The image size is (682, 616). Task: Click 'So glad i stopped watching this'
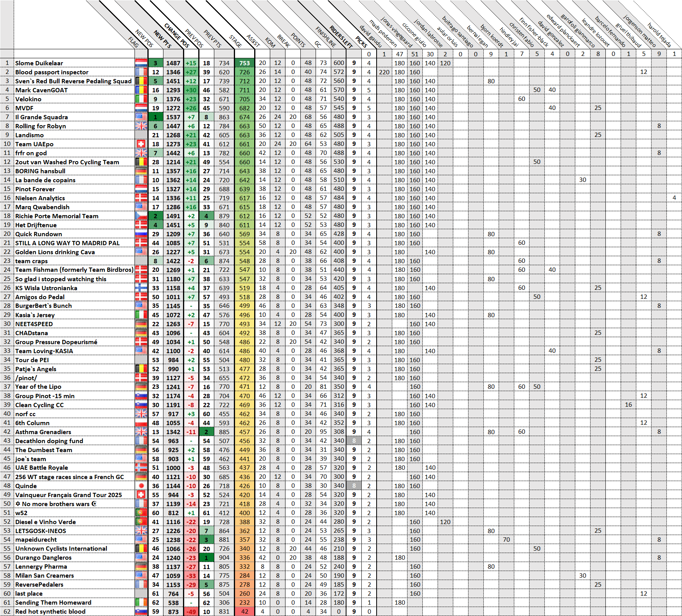[x=61, y=279]
